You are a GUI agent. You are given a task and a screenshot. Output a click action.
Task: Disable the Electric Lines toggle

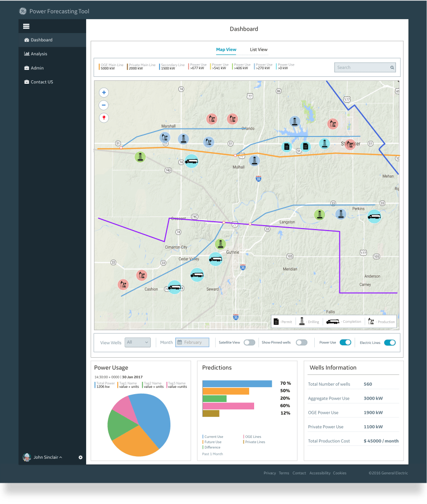(390, 342)
